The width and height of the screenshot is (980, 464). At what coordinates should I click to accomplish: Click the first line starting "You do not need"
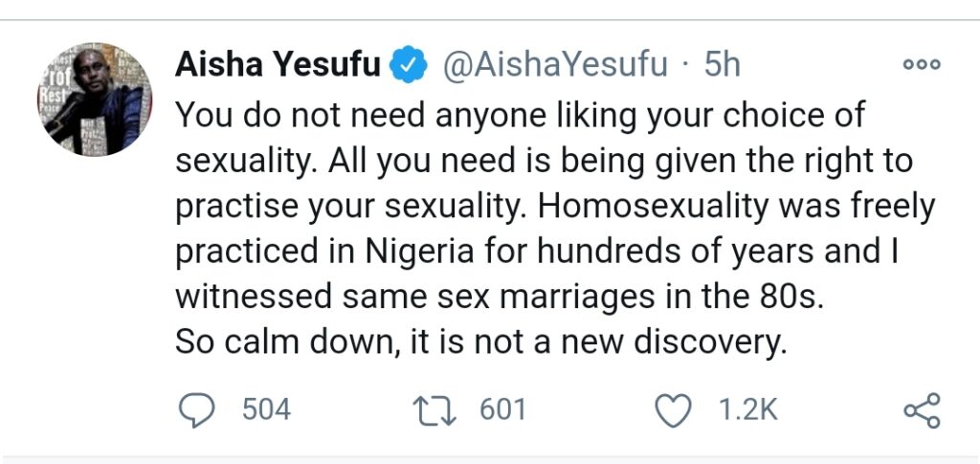coord(520,117)
